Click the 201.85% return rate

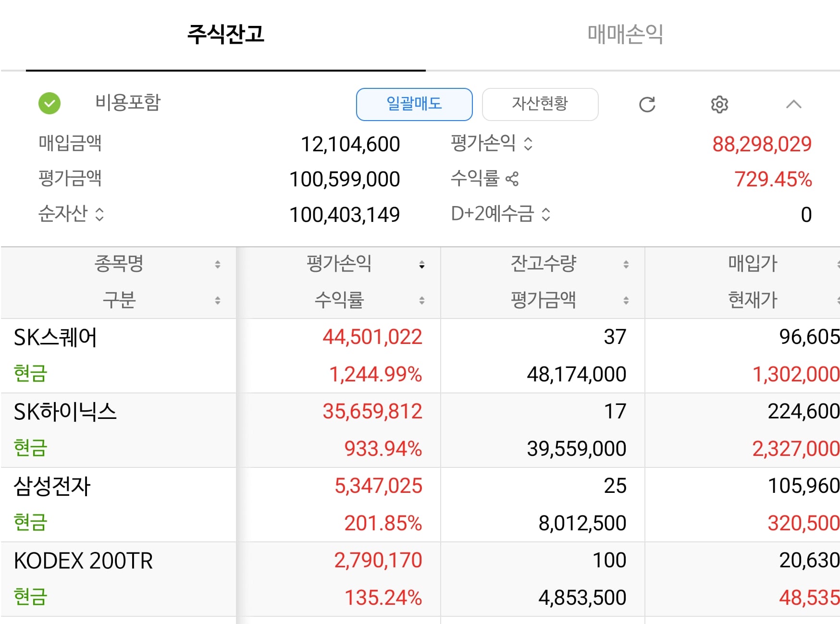point(383,523)
